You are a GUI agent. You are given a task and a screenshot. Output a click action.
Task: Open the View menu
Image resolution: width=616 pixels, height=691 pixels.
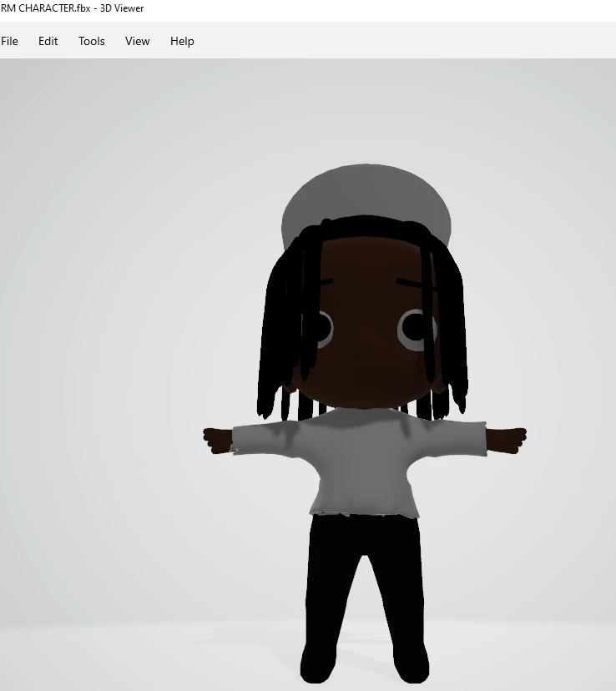tap(138, 41)
